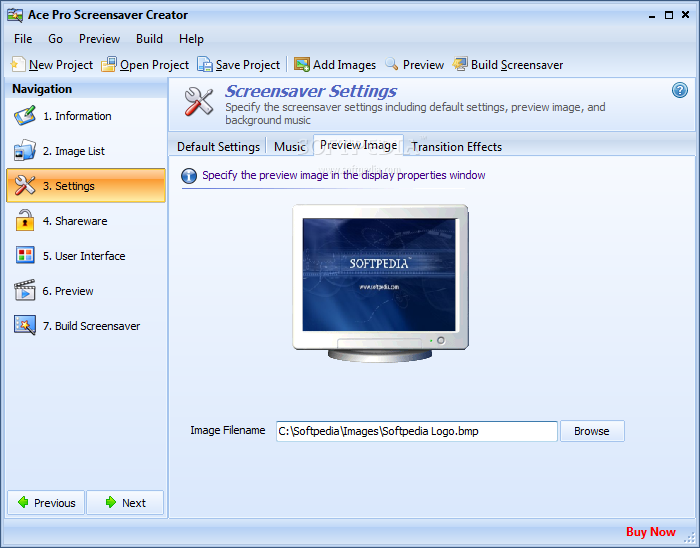Click the Build Screensaver toolbar icon
Image resolution: width=700 pixels, height=548 pixels.
pos(460,64)
